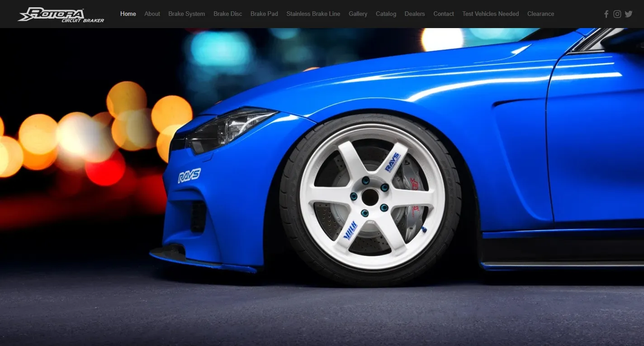Go to the Dealers page
Image resolution: width=644 pixels, height=346 pixels.
[415, 14]
